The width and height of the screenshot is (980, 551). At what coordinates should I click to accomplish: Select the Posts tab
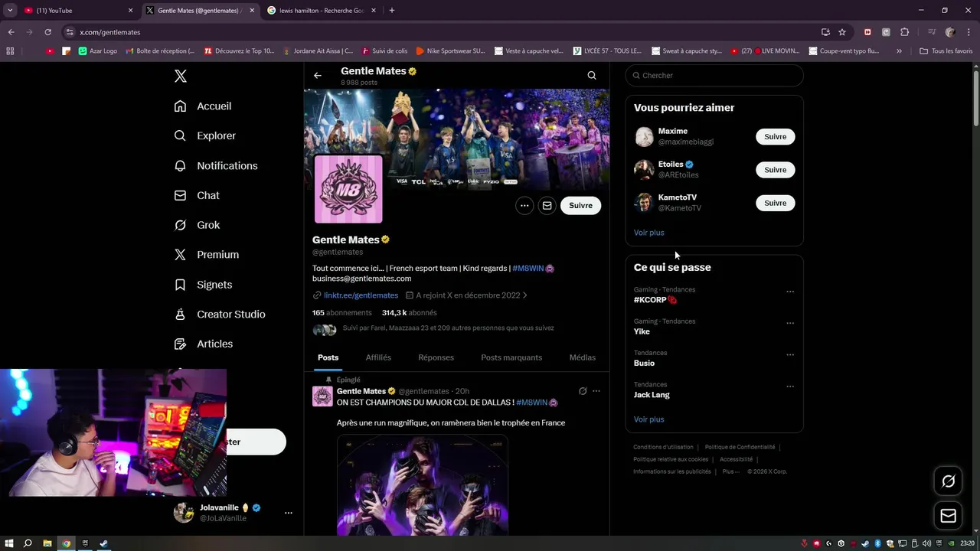(x=328, y=357)
